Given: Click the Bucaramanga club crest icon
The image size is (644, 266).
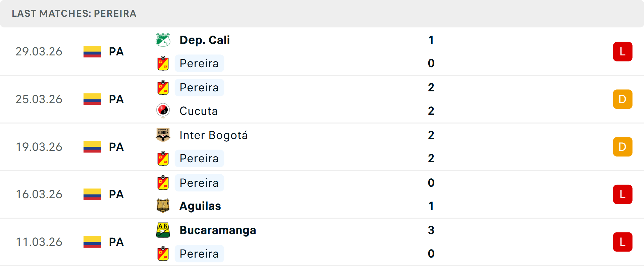Looking at the screenshot, I should pos(163,230).
